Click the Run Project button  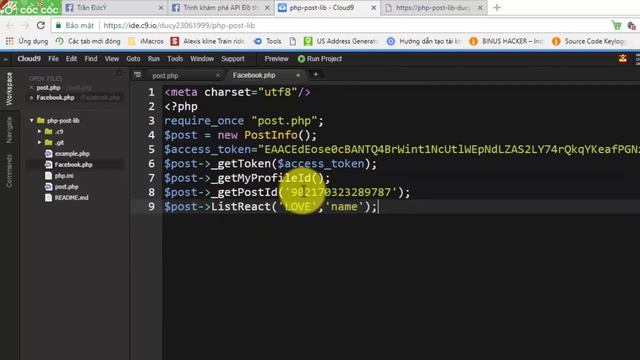click(x=320, y=59)
